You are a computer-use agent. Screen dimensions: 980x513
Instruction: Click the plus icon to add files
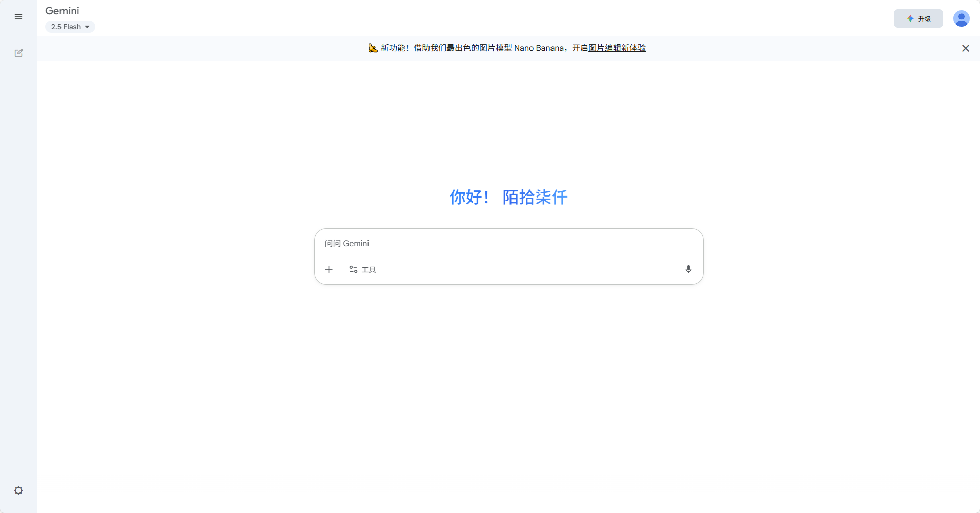[329, 269]
